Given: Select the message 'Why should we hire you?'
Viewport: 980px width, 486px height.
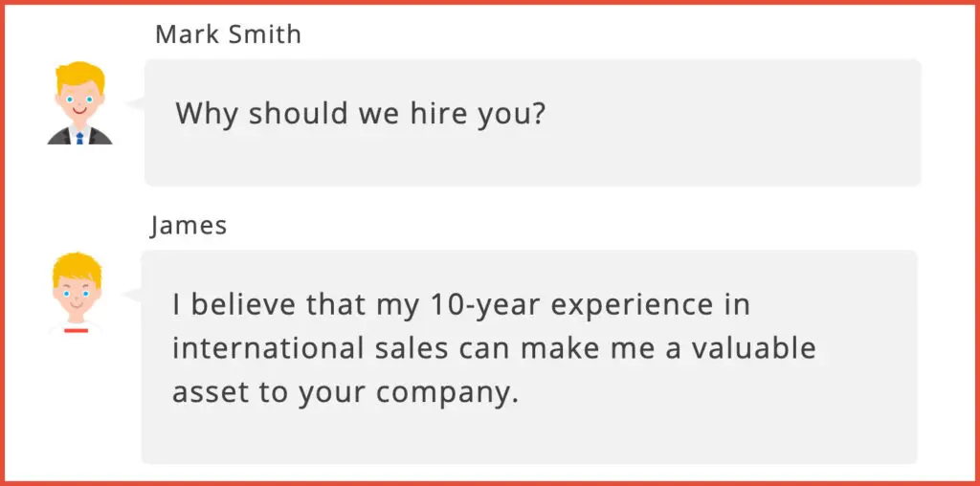Looking at the screenshot, I should [361, 114].
